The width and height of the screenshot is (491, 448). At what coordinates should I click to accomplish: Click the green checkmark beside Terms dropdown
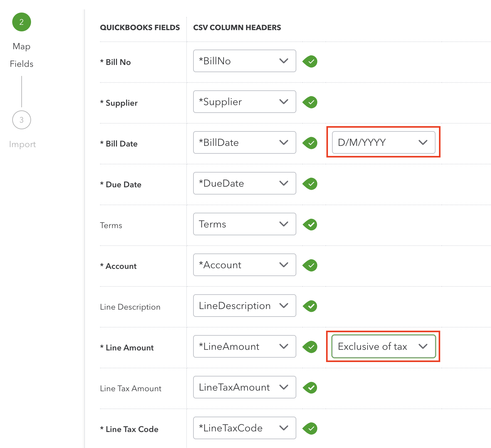pyautogui.click(x=310, y=225)
